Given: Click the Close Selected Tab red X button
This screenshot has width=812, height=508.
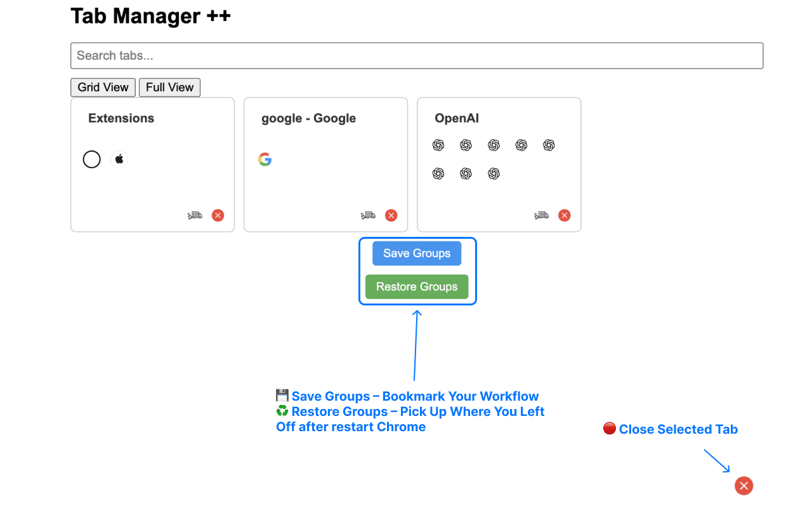Looking at the screenshot, I should [x=744, y=486].
